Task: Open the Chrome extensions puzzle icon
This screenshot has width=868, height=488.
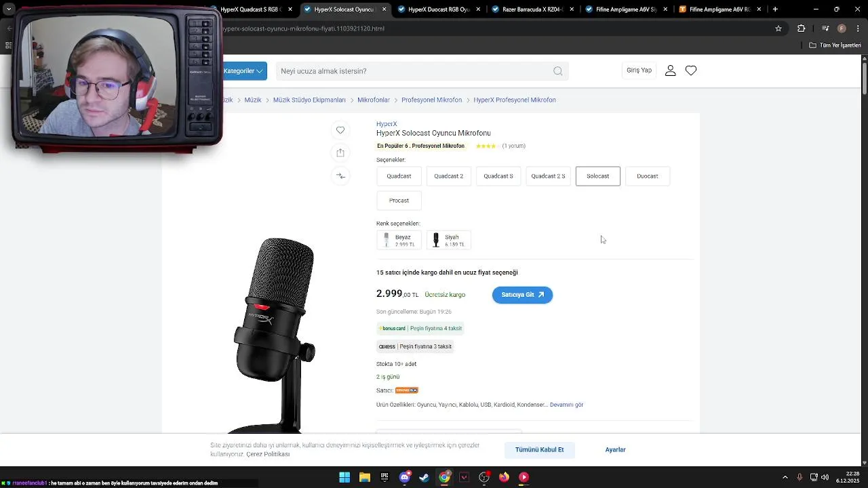Action: [801, 28]
